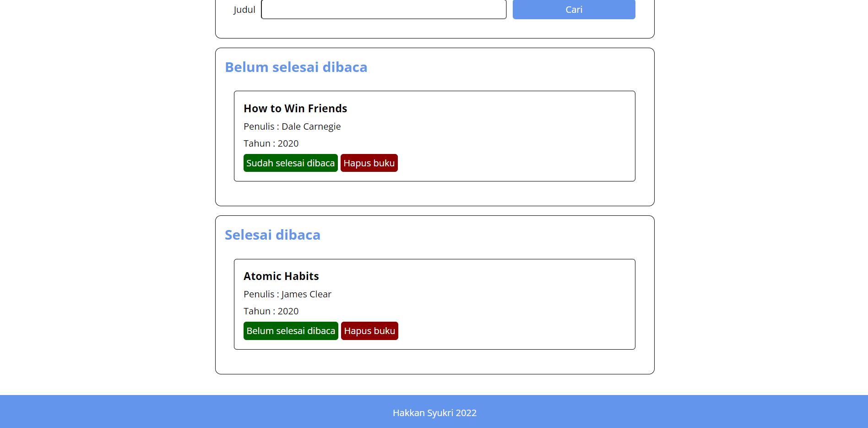
Task: Click the Sudah selesai dibaca green button
Action: coord(290,163)
